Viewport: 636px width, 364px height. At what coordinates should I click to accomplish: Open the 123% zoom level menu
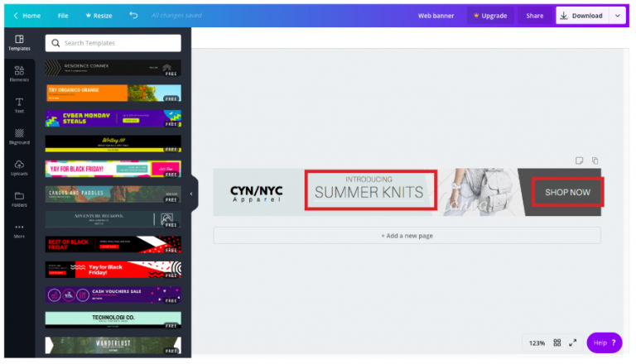click(x=537, y=342)
